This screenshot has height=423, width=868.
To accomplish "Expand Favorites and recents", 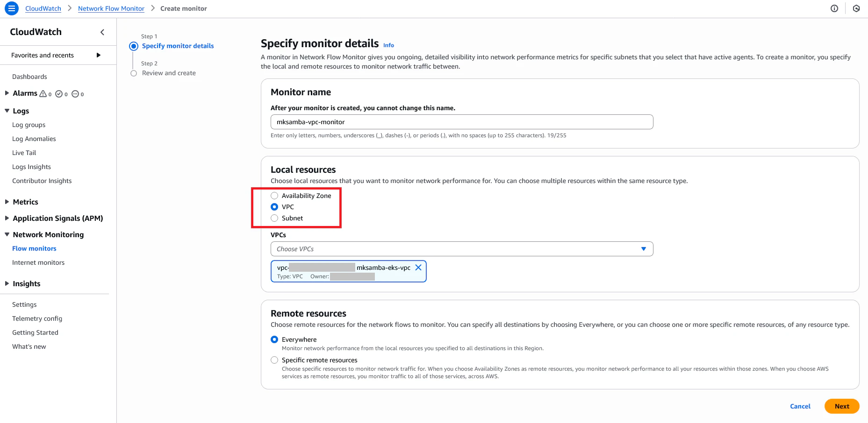I will (x=99, y=55).
